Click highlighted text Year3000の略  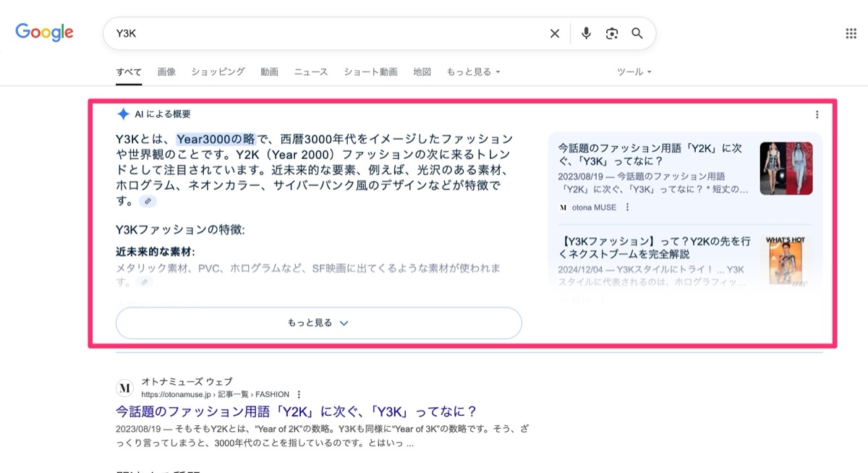tap(216, 139)
